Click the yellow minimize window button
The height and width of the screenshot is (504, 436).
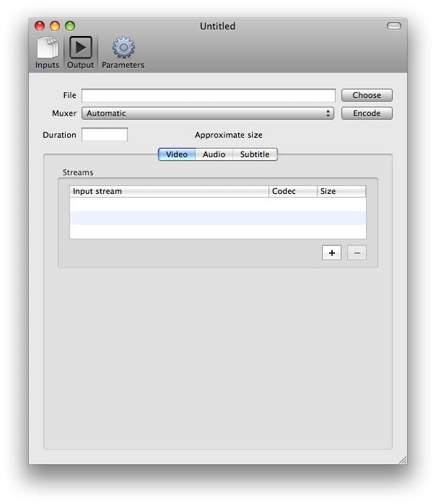pyautogui.click(x=55, y=26)
